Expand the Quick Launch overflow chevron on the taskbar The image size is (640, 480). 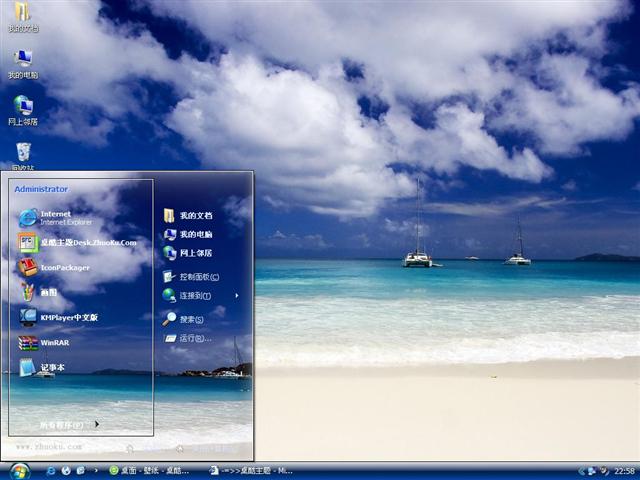95,470
